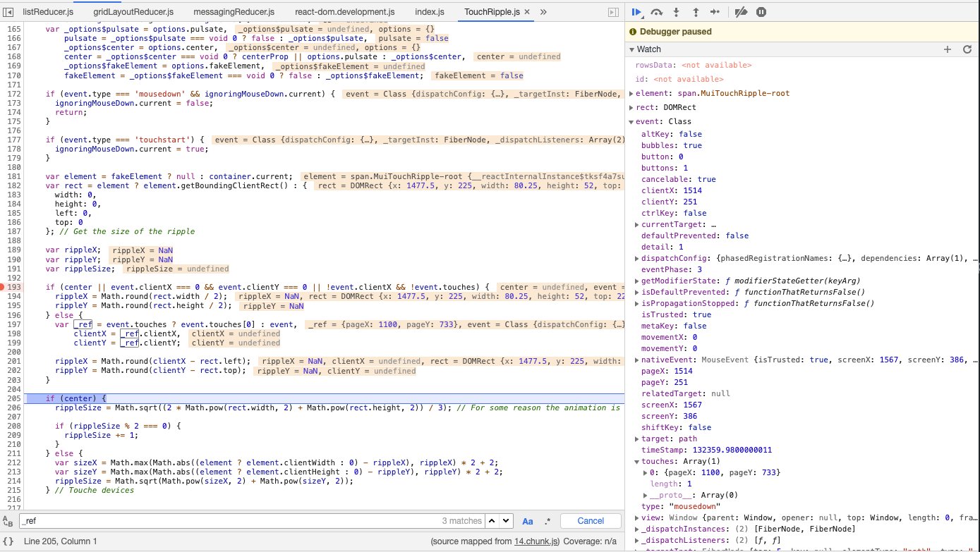Image resolution: width=980 pixels, height=552 pixels.
Task: Open the index.js tab
Action: (430, 12)
